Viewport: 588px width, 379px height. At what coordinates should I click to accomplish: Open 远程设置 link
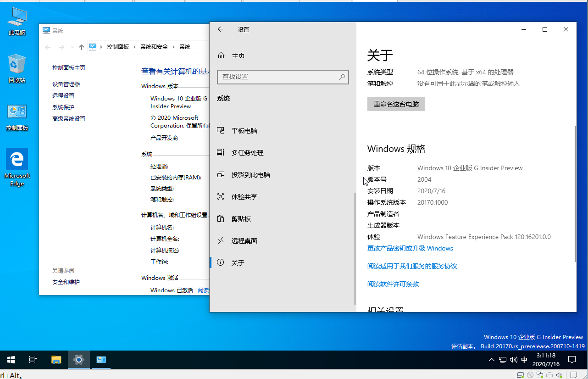[63, 95]
